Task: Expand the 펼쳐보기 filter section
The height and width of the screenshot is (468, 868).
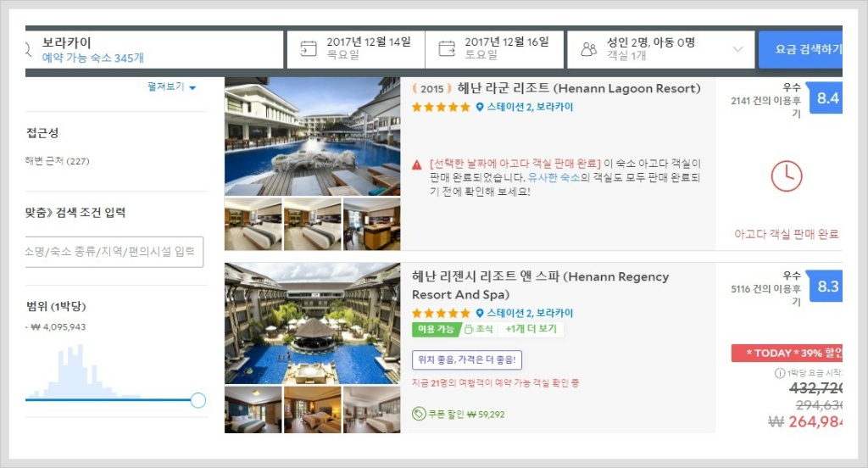Action: (x=171, y=87)
